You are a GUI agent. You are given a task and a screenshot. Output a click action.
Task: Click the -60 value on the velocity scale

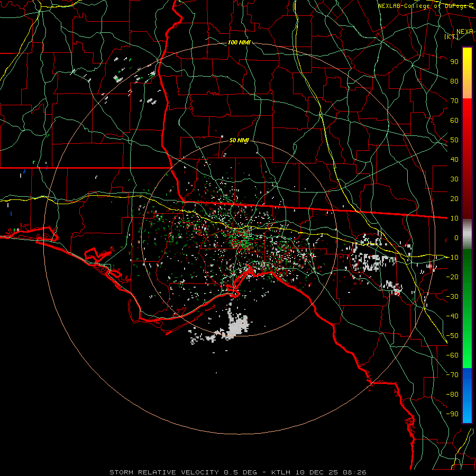pos(452,355)
